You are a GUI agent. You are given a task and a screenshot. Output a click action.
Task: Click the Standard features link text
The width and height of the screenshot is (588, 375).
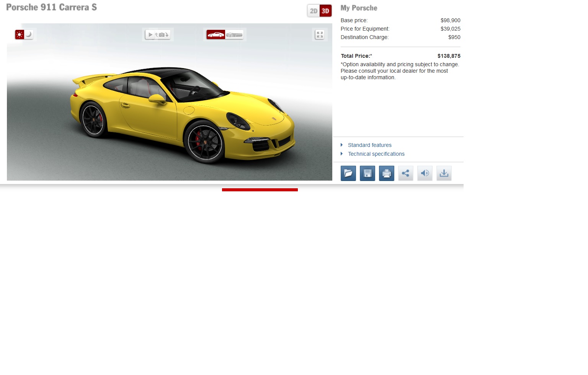tap(369, 145)
